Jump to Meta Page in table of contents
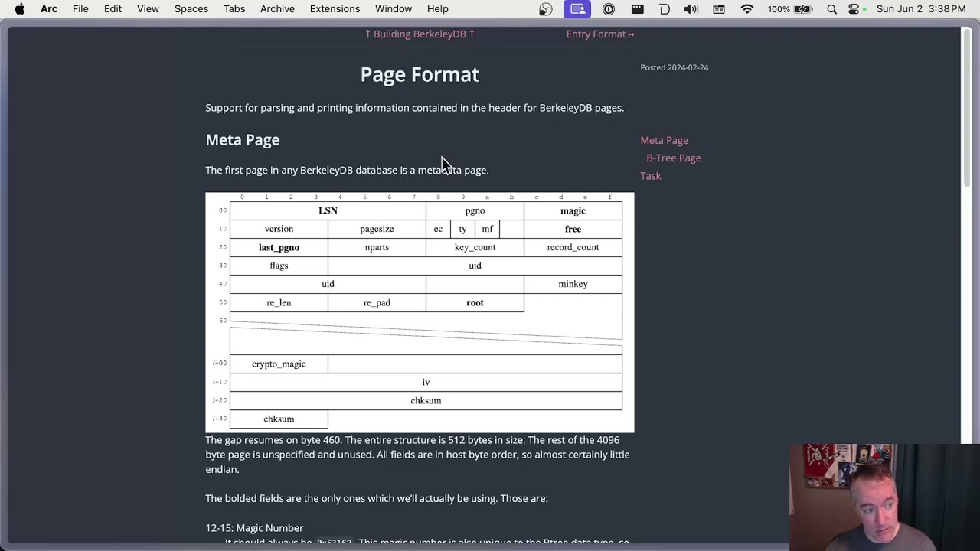Viewport: 980px width, 551px height. coord(664,140)
